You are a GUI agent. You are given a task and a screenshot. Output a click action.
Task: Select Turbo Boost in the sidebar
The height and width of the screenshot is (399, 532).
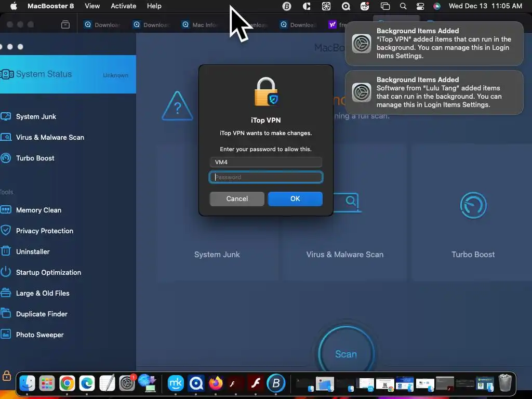(x=28, y=158)
